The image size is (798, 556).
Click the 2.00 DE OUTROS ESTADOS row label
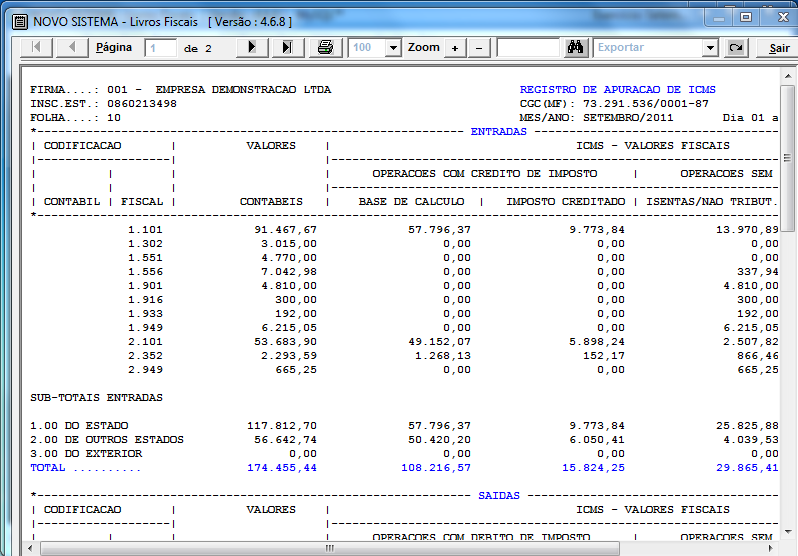(x=106, y=440)
